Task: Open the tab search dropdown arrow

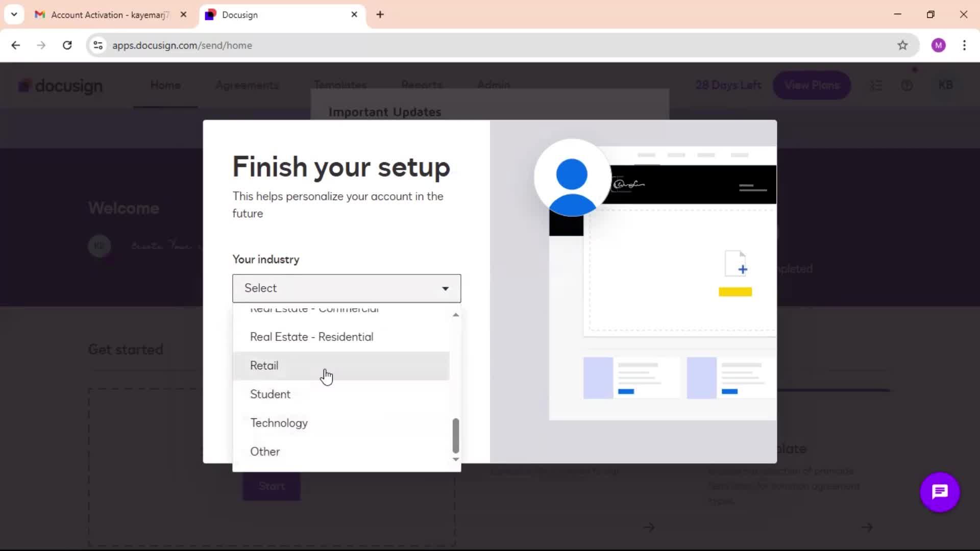Action: point(14,14)
